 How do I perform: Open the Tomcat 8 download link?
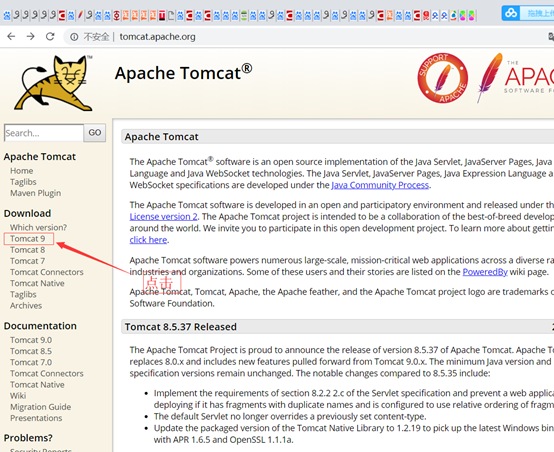tap(28, 250)
